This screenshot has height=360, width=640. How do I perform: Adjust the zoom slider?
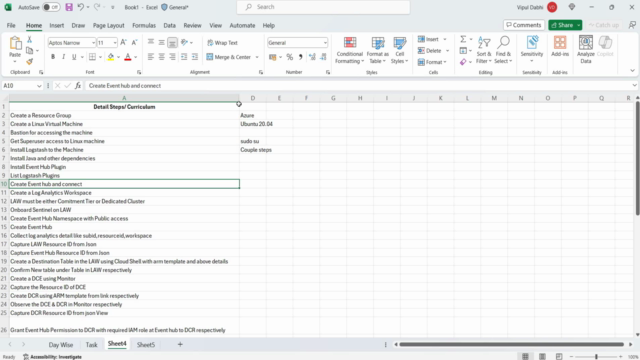(596, 357)
